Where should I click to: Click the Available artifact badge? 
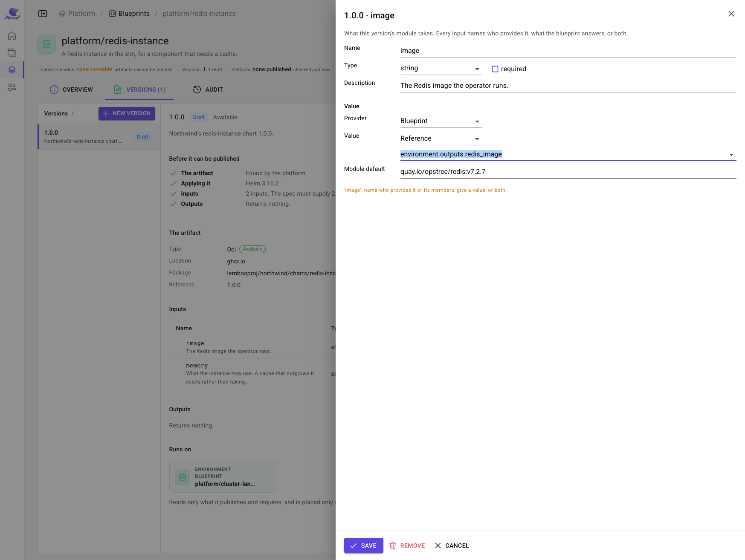pos(252,249)
